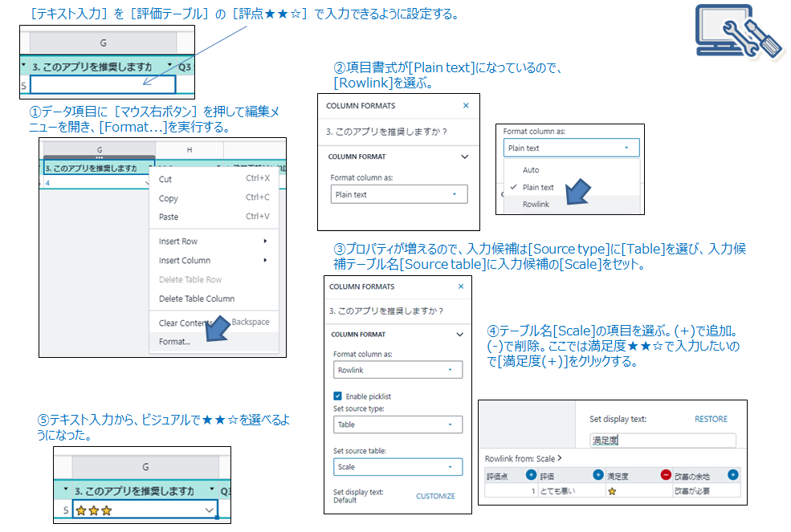This screenshot has height=532, width=791.
Task: Click column G header above the three-star cell
Action: (145, 467)
